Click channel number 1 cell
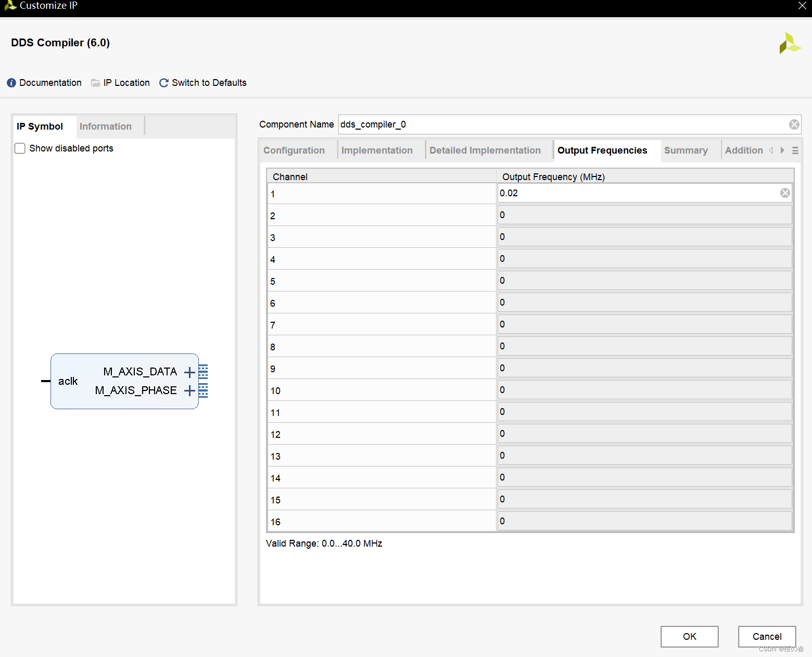This screenshot has width=812, height=657. click(382, 194)
